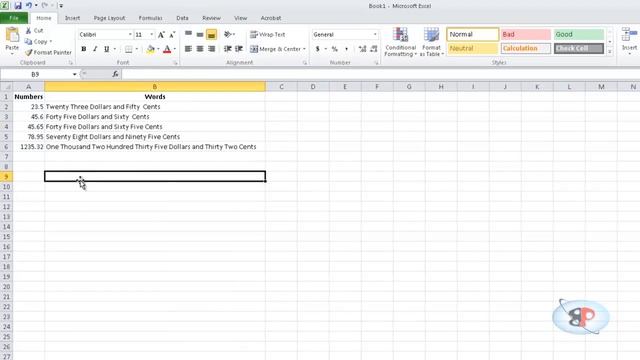The height and width of the screenshot is (360, 640).
Task: Expand the Name Box dropdown arrow
Action: (x=74, y=74)
